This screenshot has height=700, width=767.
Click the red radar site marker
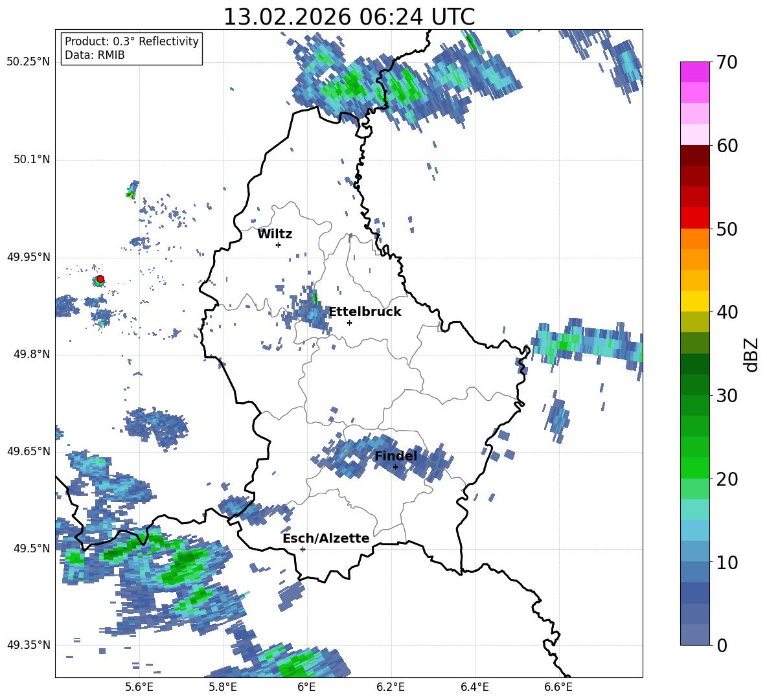pos(100,278)
